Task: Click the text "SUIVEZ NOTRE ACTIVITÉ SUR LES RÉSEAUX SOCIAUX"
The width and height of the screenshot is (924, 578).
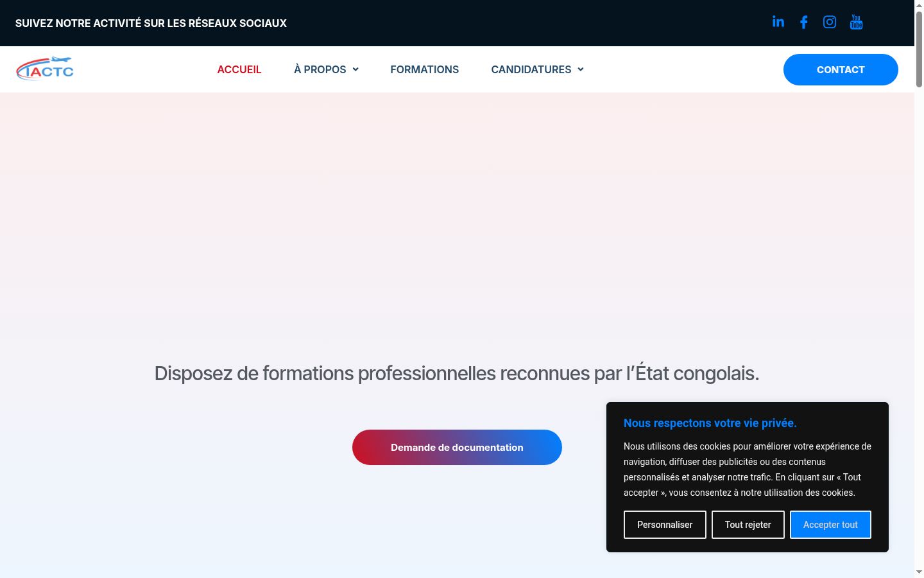Action: point(151,23)
